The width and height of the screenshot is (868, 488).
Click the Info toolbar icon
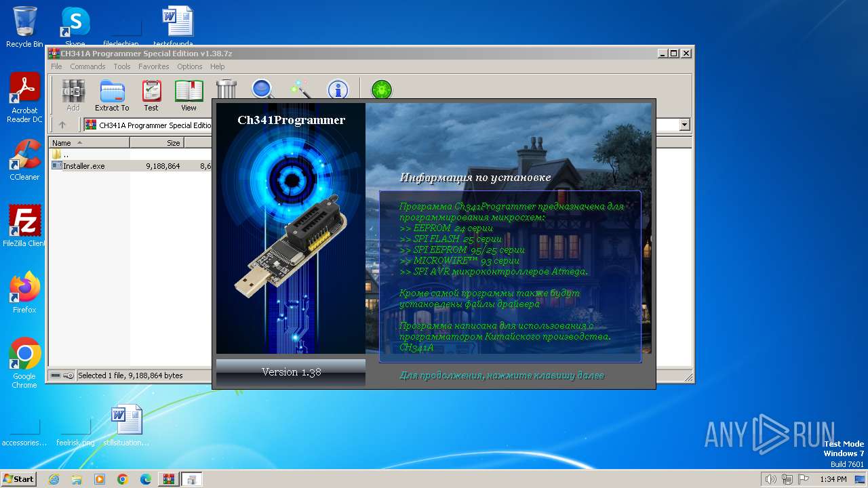tap(337, 89)
